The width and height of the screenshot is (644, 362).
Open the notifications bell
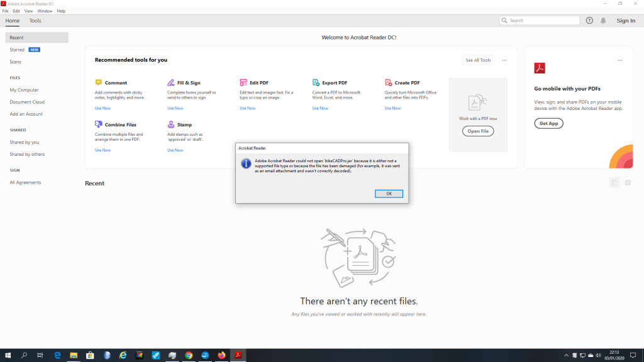tap(603, 21)
